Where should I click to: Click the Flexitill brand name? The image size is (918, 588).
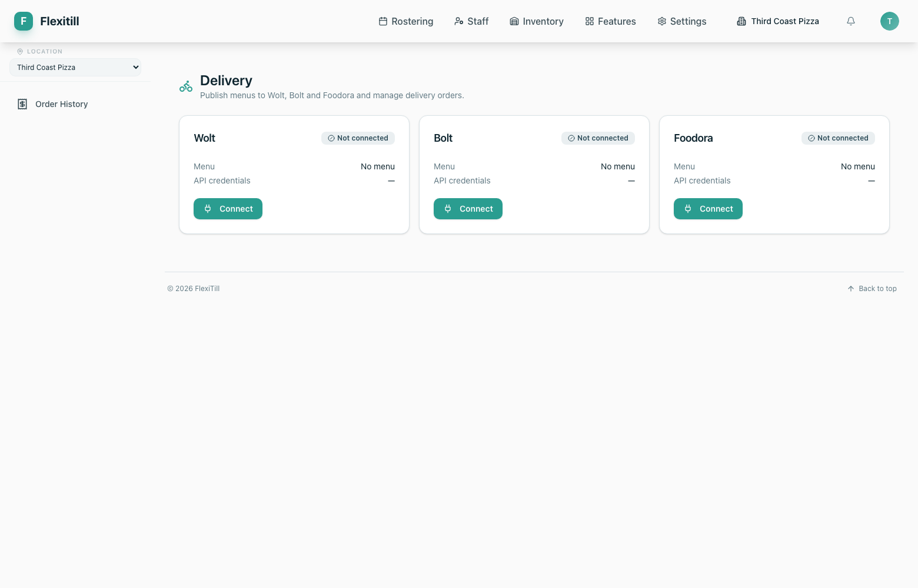[59, 21]
